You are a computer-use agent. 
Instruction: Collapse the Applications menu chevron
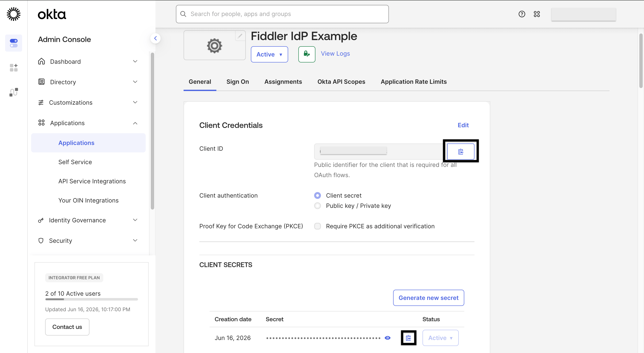tap(135, 123)
